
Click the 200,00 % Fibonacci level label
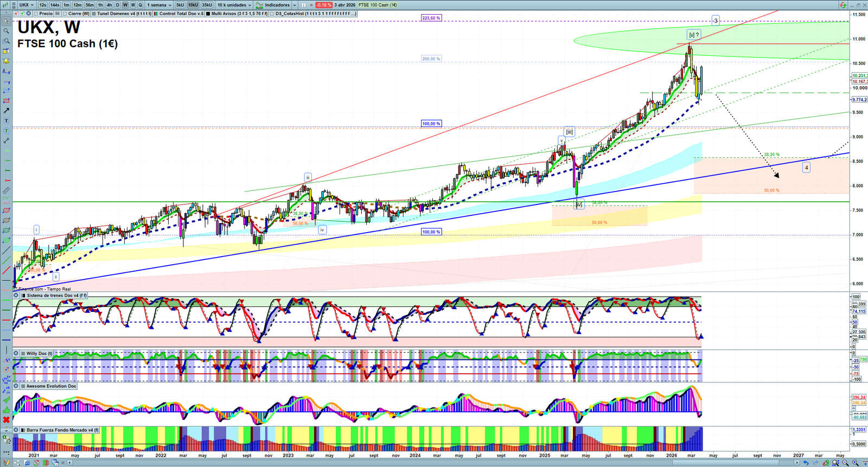click(431, 59)
